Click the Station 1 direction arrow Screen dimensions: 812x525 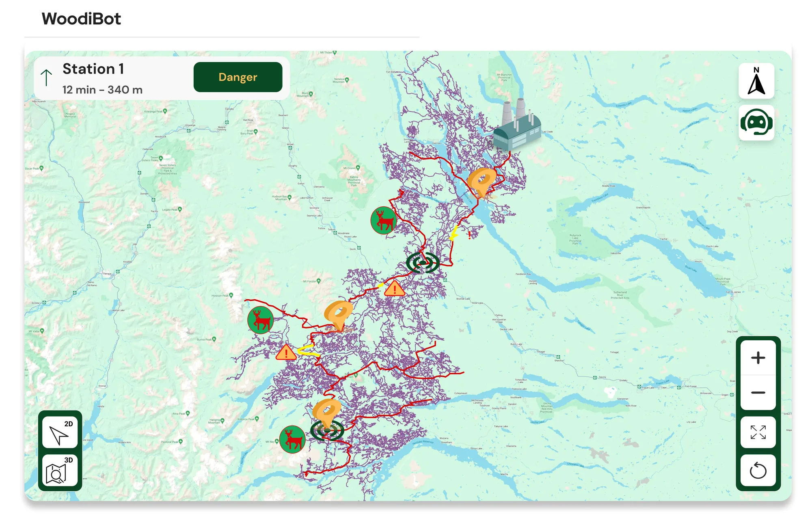coord(46,78)
